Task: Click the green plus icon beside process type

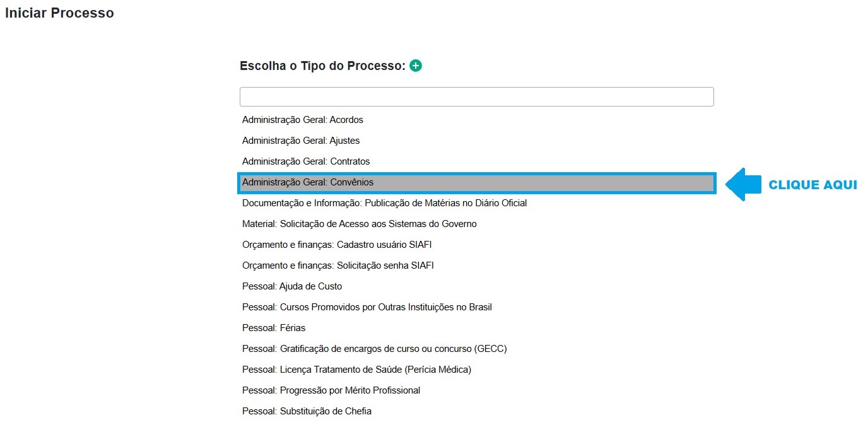Action: pyautogui.click(x=416, y=66)
